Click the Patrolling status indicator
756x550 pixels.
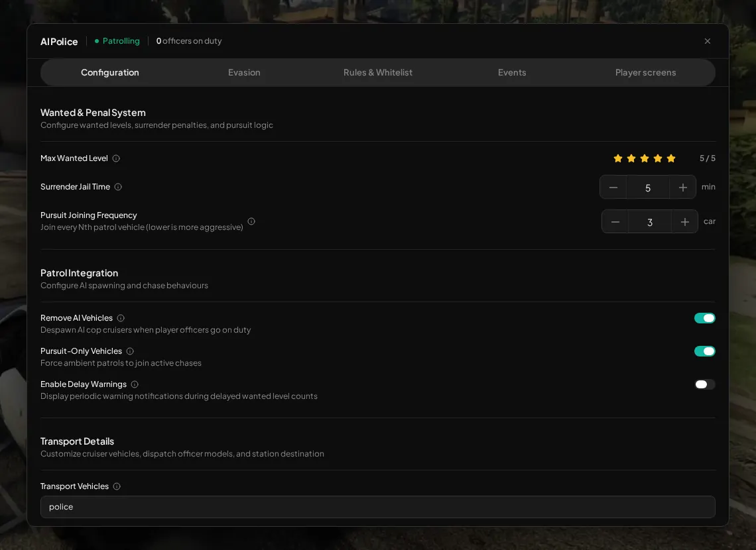click(117, 41)
